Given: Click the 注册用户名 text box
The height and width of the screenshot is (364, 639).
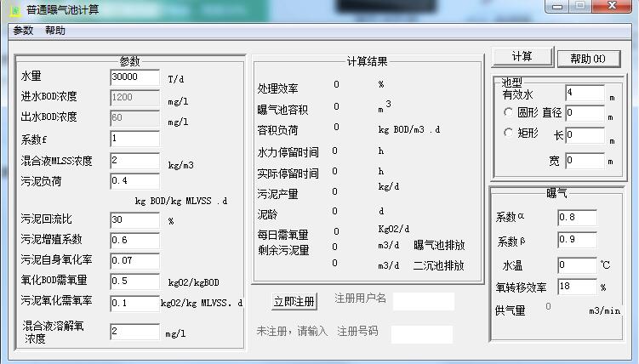Looking at the screenshot, I should click(424, 301).
